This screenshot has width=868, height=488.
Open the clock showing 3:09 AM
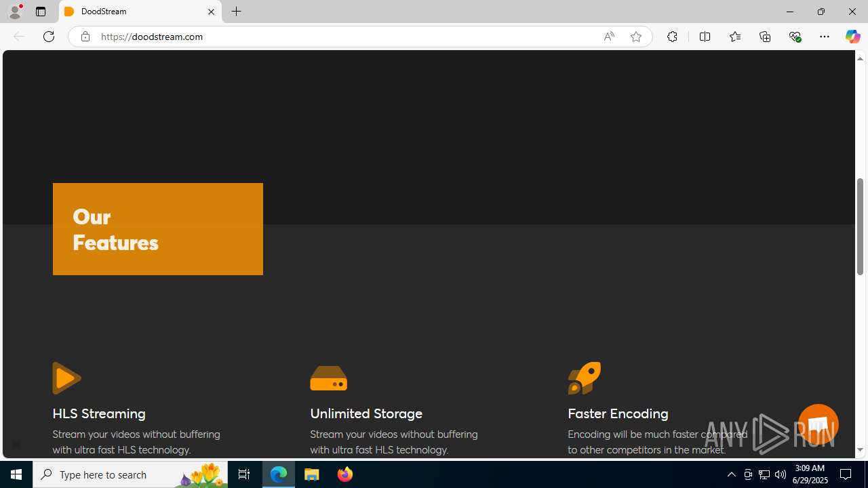click(810, 474)
